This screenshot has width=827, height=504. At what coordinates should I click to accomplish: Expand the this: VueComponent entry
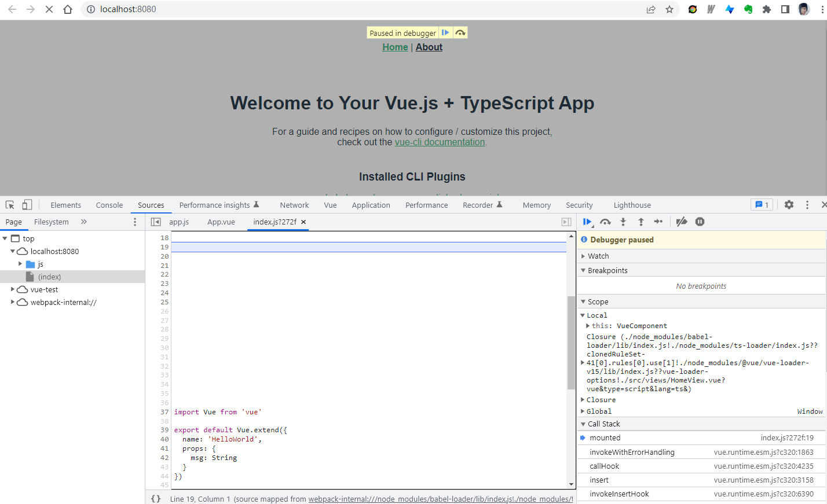point(588,326)
